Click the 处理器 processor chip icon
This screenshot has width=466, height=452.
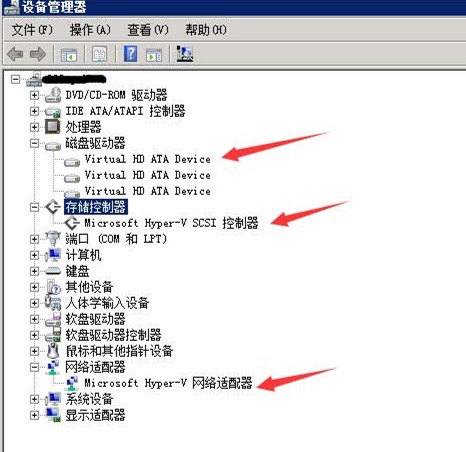coord(52,127)
